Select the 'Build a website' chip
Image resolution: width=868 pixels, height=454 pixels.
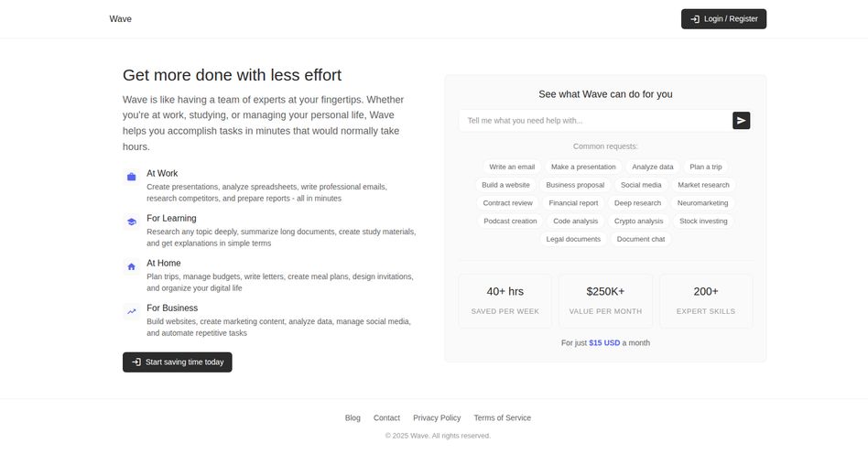pyautogui.click(x=505, y=185)
